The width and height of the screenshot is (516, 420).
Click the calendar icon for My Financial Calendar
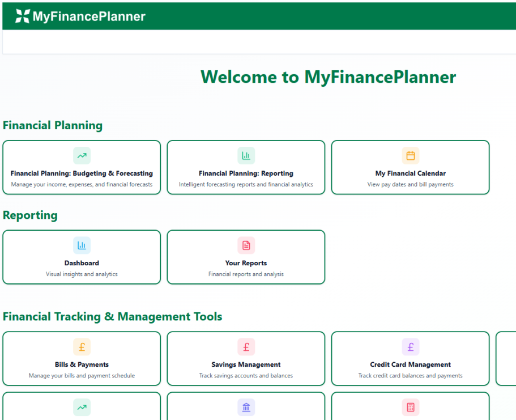410,155
